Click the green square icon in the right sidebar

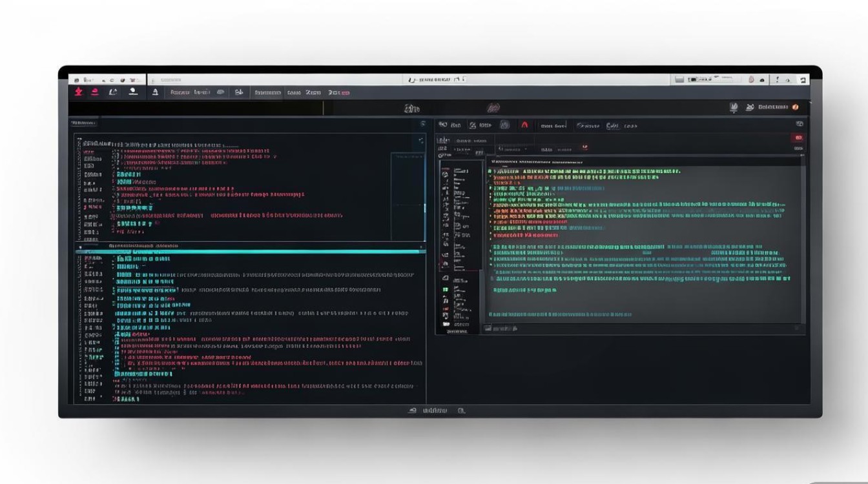tap(445, 290)
